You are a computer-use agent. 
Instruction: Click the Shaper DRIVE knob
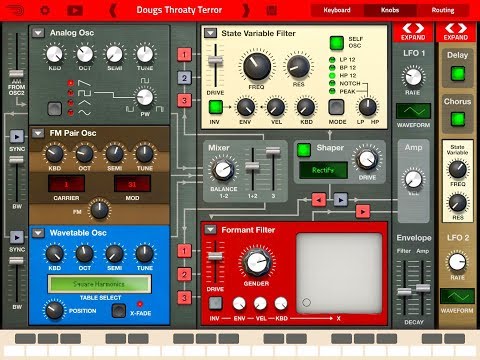pos(367,159)
